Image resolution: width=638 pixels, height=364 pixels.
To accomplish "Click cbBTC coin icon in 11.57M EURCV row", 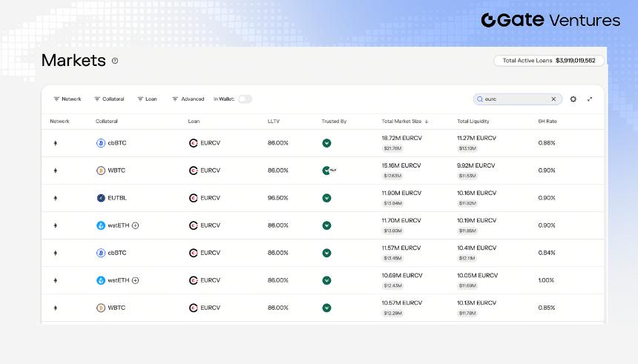I will tap(100, 253).
